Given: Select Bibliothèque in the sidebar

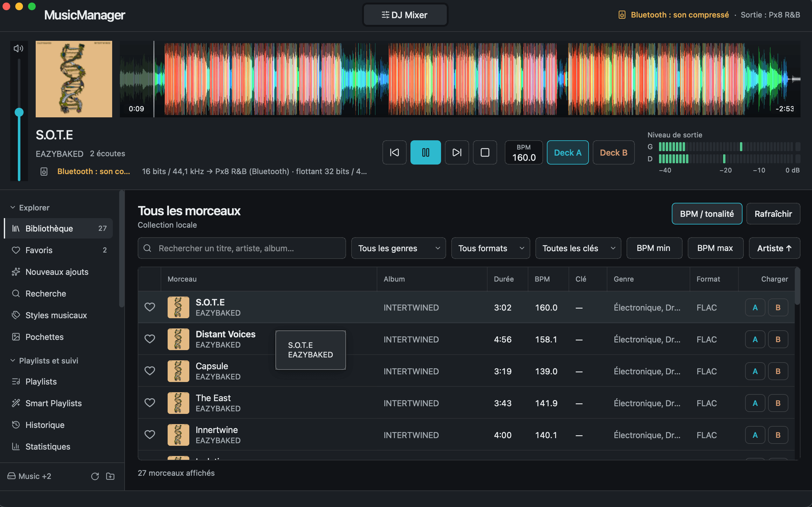Looking at the screenshot, I should (58, 228).
